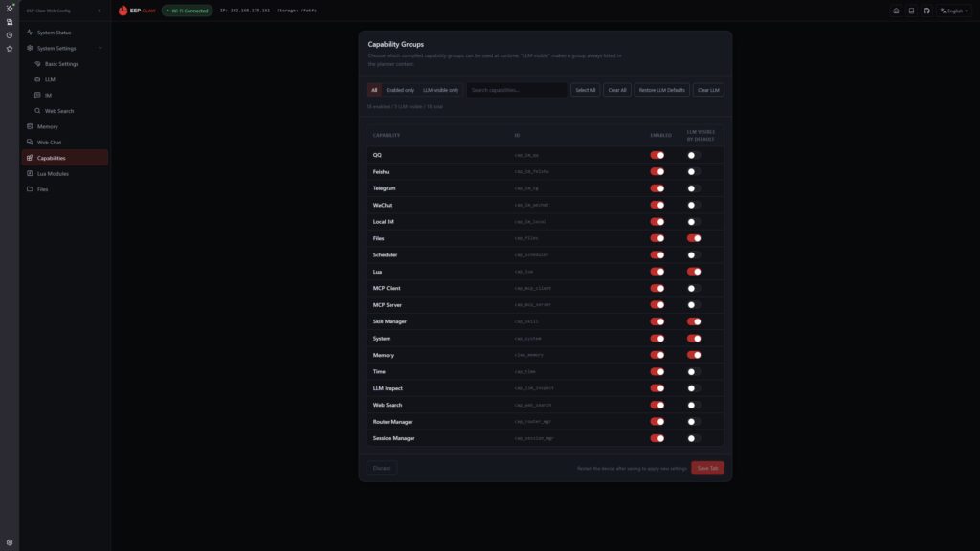Collapse the sidebar with the chevron arrow
The image size is (980, 551).
pos(99,11)
